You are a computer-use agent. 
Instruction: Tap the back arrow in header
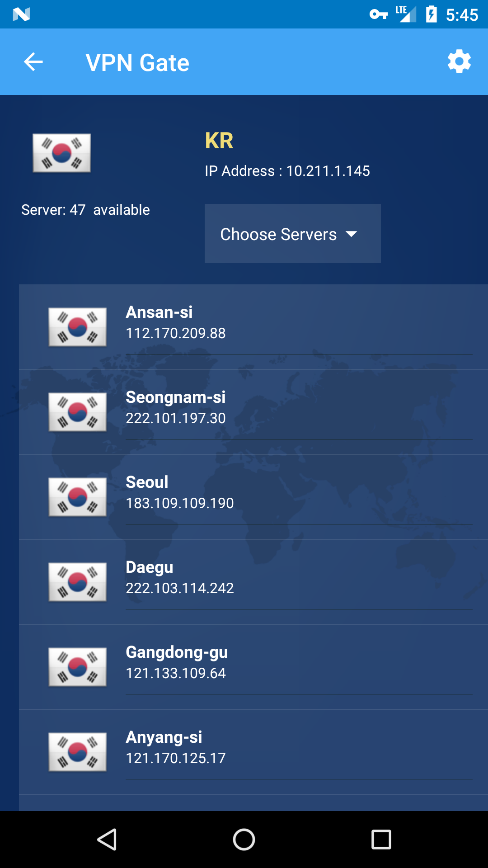tap(33, 62)
